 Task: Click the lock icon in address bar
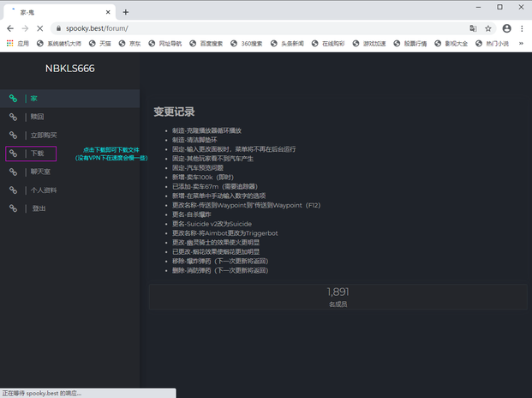[x=58, y=28]
